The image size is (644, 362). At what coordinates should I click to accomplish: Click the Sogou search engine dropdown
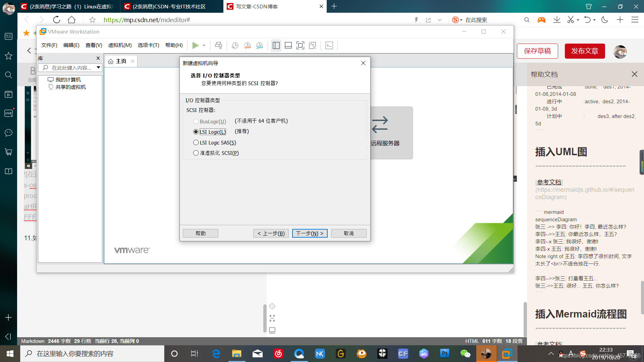[457, 20]
